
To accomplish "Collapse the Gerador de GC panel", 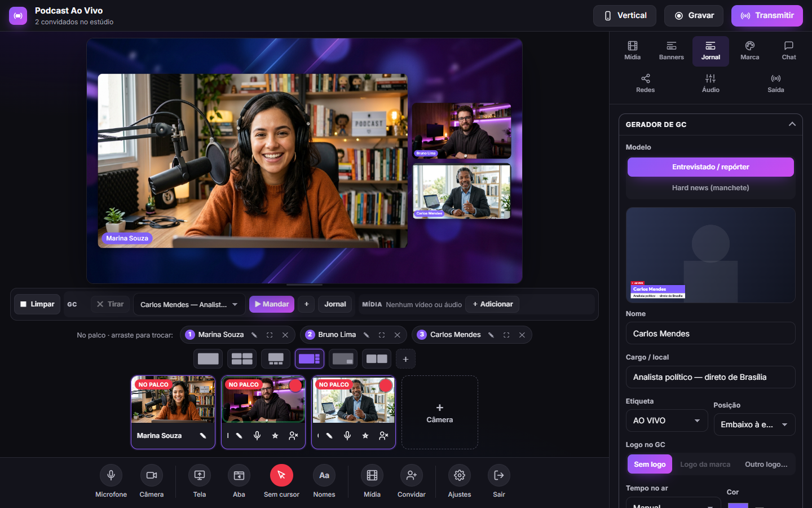I will (792, 124).
